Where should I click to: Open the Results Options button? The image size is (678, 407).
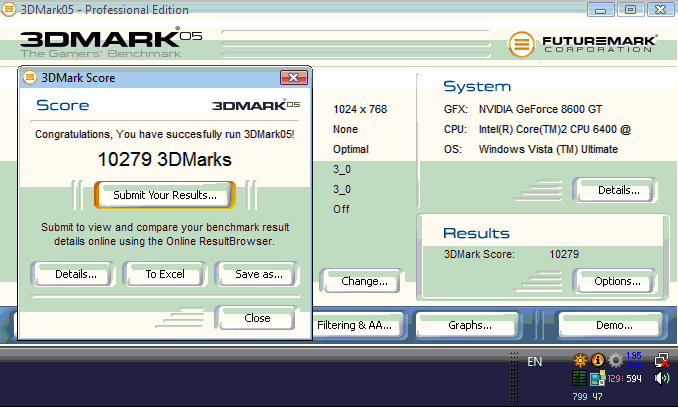[616, 282]
